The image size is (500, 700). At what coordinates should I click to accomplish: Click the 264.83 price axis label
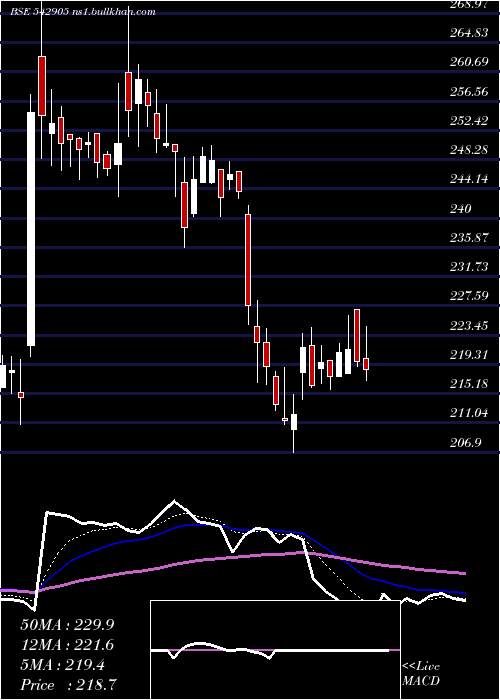468,33
